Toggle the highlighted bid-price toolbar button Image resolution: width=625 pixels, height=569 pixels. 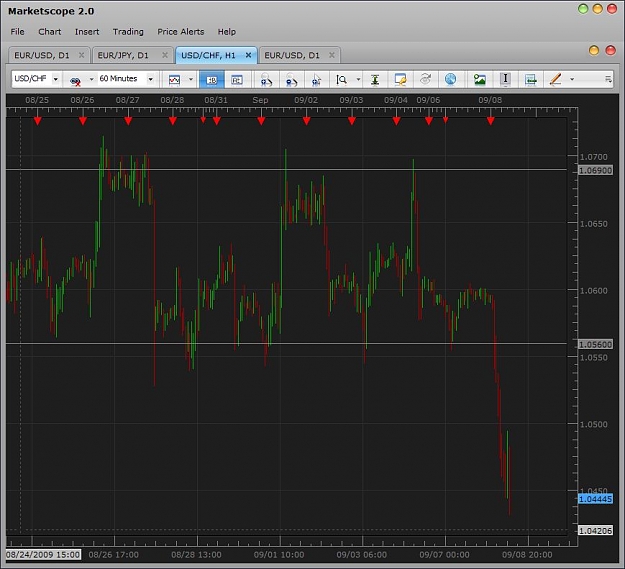[212, 80]
